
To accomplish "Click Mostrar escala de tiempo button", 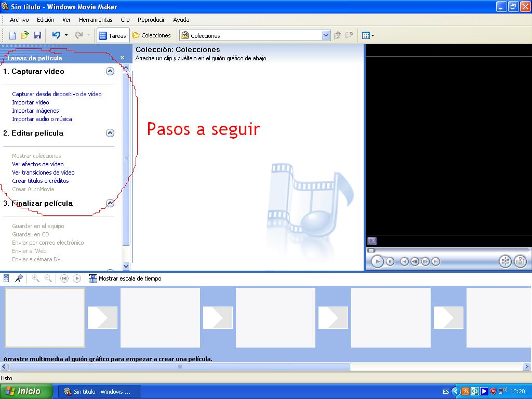I will (x=125, y=278).
